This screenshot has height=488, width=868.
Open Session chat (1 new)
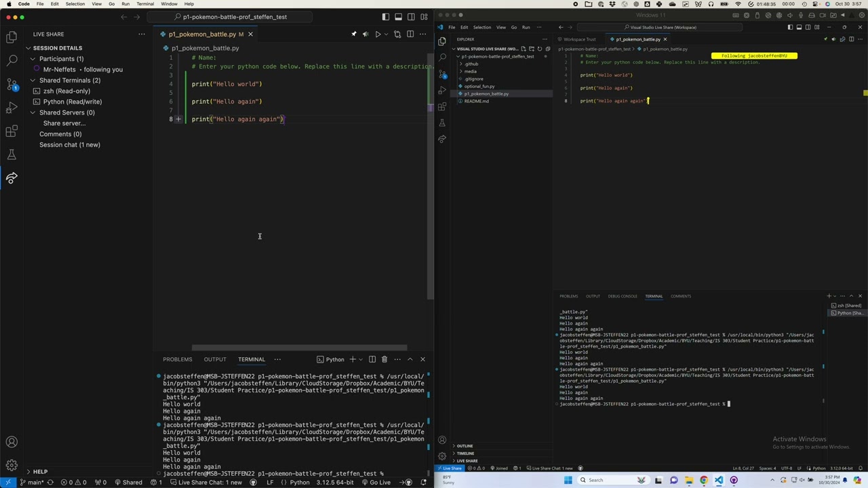69,145
